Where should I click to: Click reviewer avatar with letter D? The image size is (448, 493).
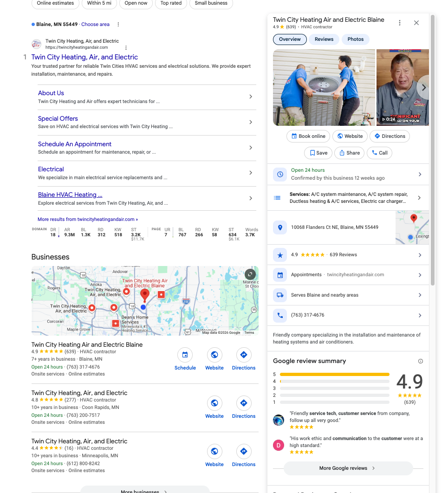tap(278, 445)
